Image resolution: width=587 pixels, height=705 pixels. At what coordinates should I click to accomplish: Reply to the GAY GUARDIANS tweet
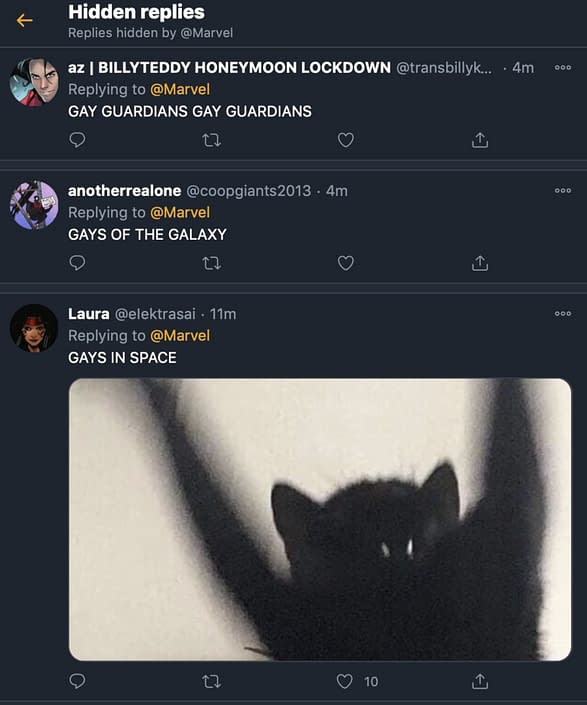point(77,140)
